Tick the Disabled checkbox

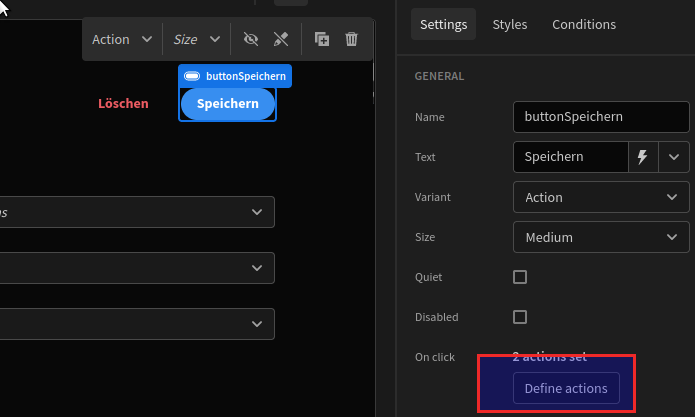(520, 317)
